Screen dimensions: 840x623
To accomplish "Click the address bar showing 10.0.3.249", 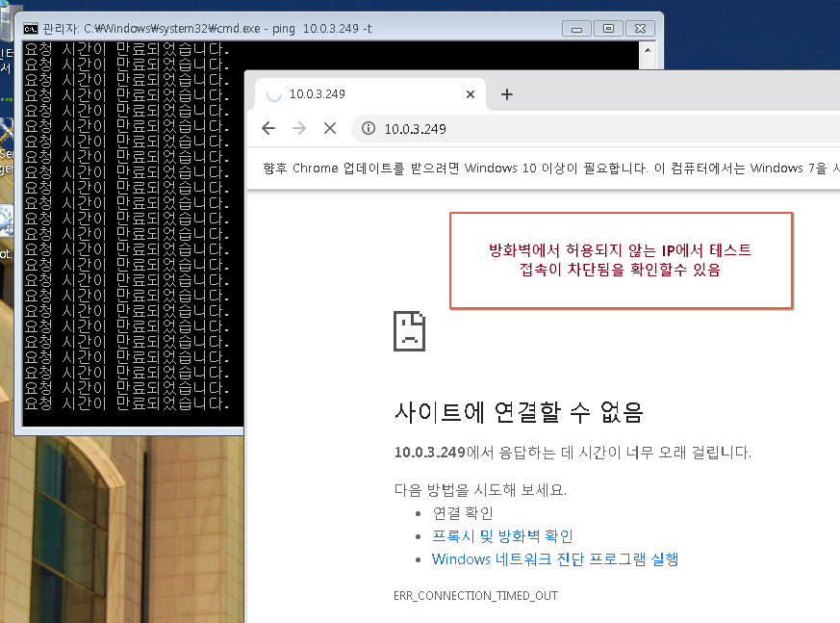I will point(595,129).
